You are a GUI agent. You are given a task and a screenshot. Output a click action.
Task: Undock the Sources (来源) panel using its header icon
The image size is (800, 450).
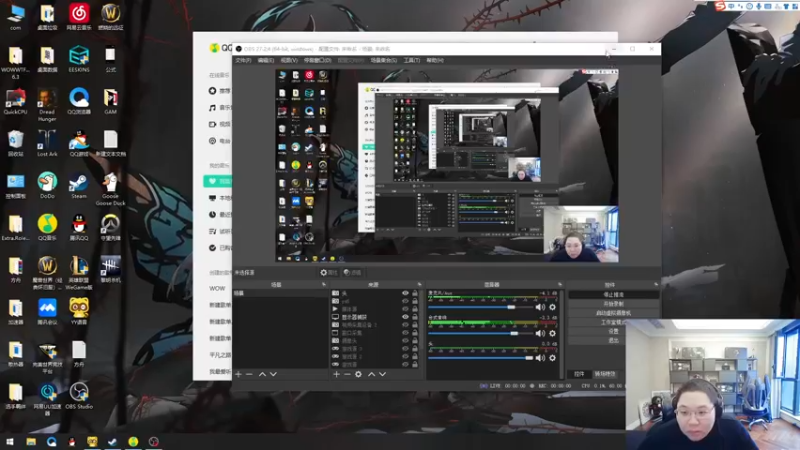point(419,284)
